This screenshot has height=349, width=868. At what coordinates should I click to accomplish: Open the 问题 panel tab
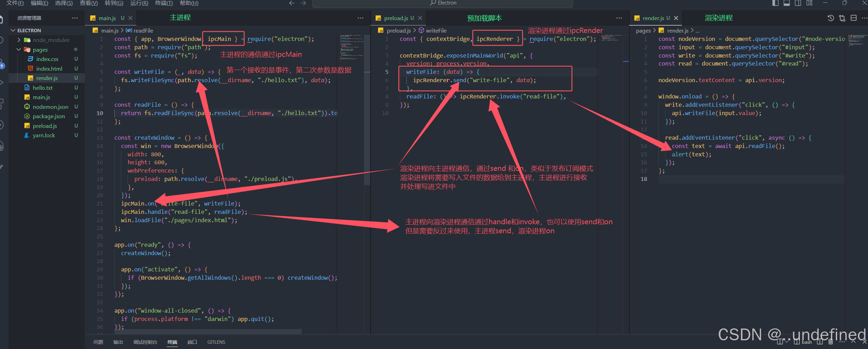pyautogui.click(x=98, y=342)
